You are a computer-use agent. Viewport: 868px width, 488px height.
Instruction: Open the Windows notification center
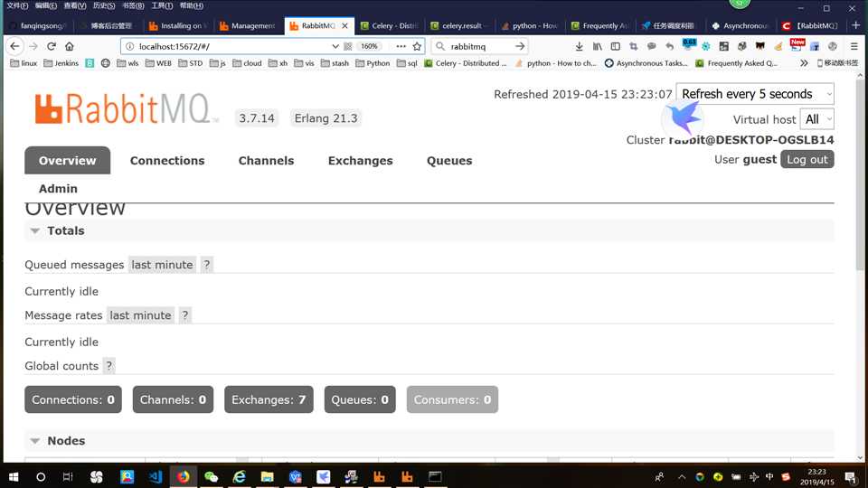pyautogui.click(x=851, y=476)
